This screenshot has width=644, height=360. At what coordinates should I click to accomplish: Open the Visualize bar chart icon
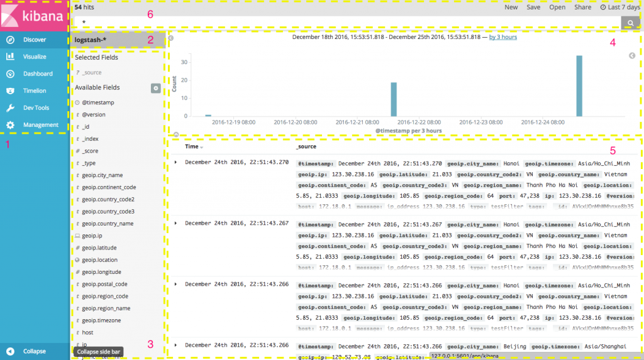tap(10, 57)
